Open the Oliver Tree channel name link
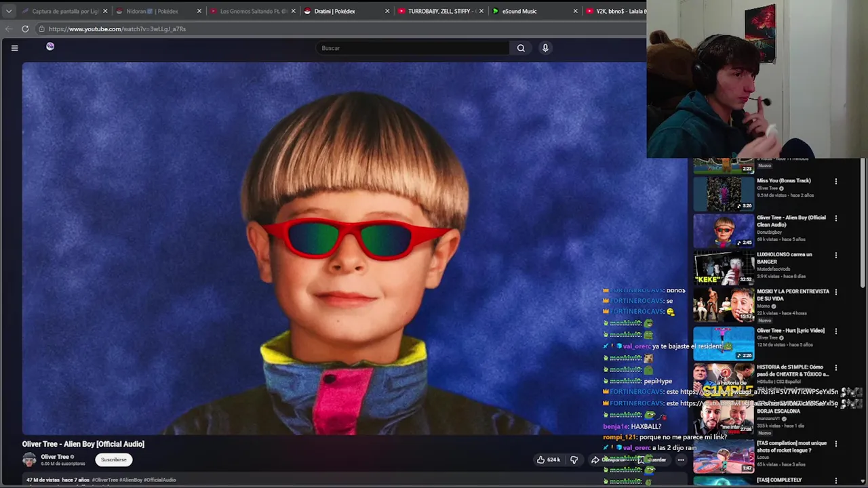This screenshot has width=868, height=488. pyautogui.click(x=55, y=457)
